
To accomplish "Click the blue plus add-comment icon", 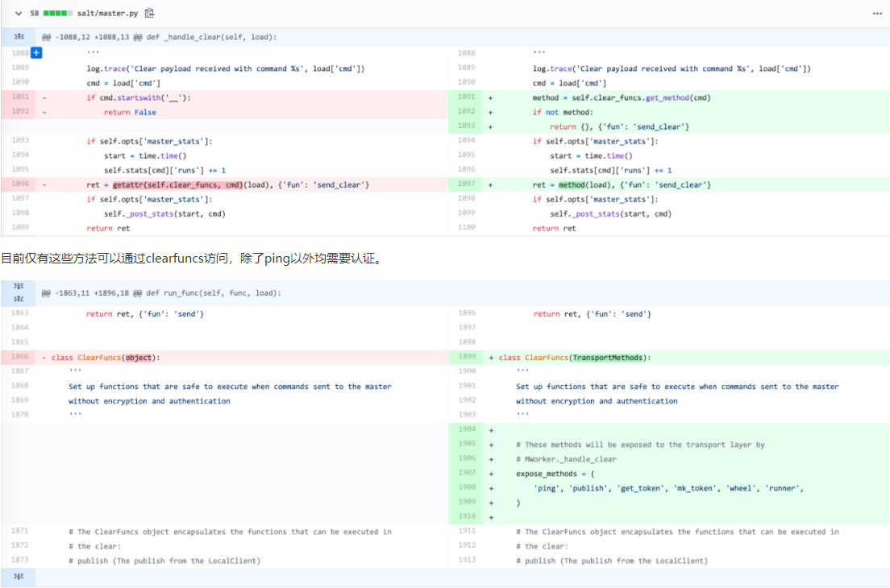I will (35, 53).
